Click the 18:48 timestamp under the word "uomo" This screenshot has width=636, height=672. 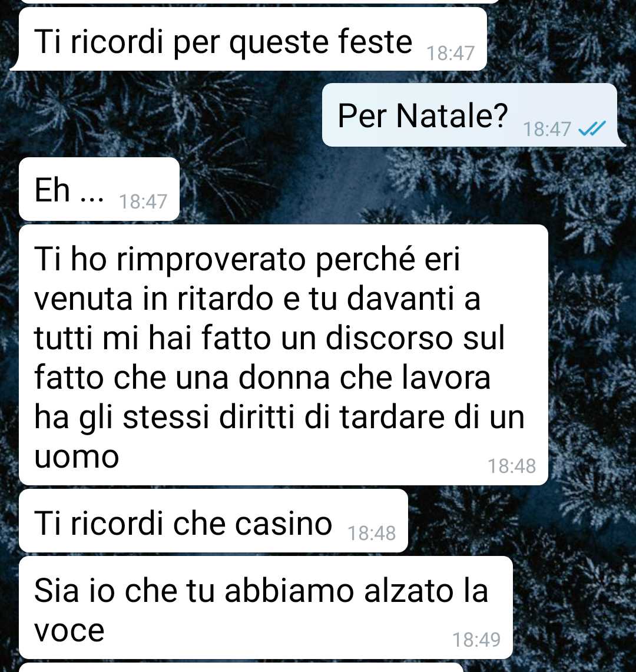(512, 466)
